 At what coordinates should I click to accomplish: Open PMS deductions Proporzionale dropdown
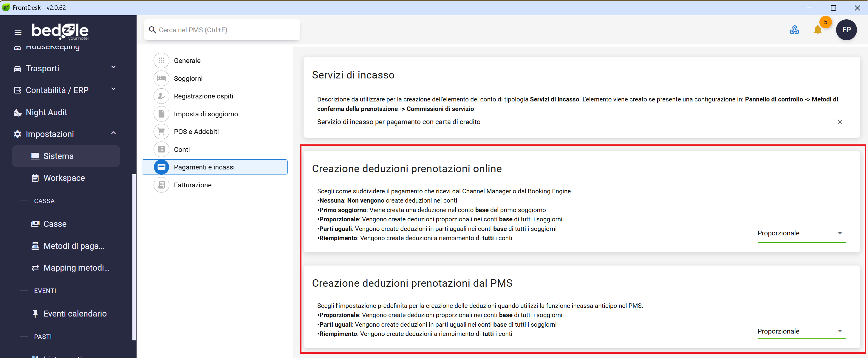pyautogui.click(x=801, y=331)
